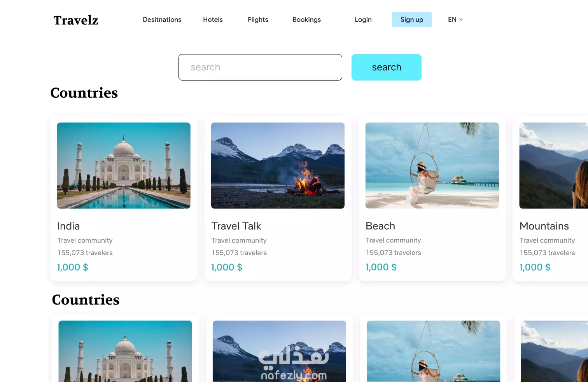Click the Beach card 1,000 $ price

point(381,267)
